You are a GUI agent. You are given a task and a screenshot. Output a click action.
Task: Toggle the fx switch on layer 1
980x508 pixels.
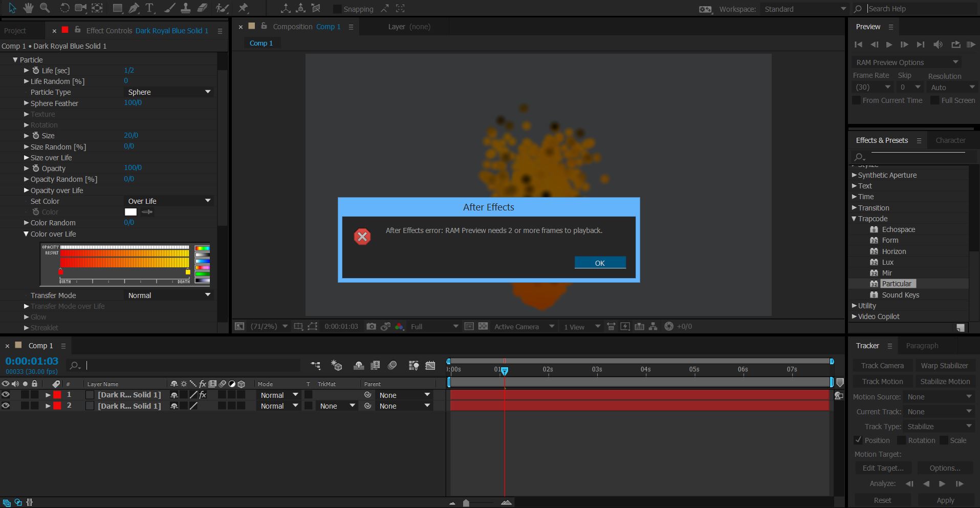click(203, 395)
